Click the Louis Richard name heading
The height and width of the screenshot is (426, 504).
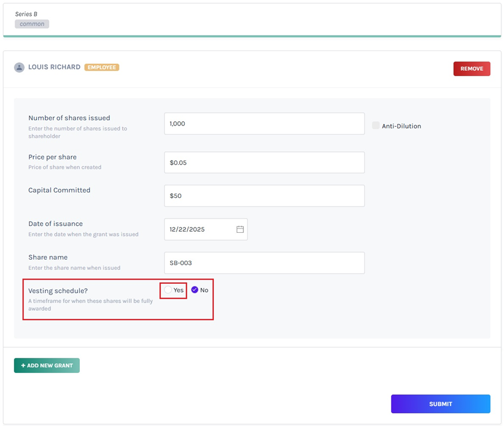[54, 68]
